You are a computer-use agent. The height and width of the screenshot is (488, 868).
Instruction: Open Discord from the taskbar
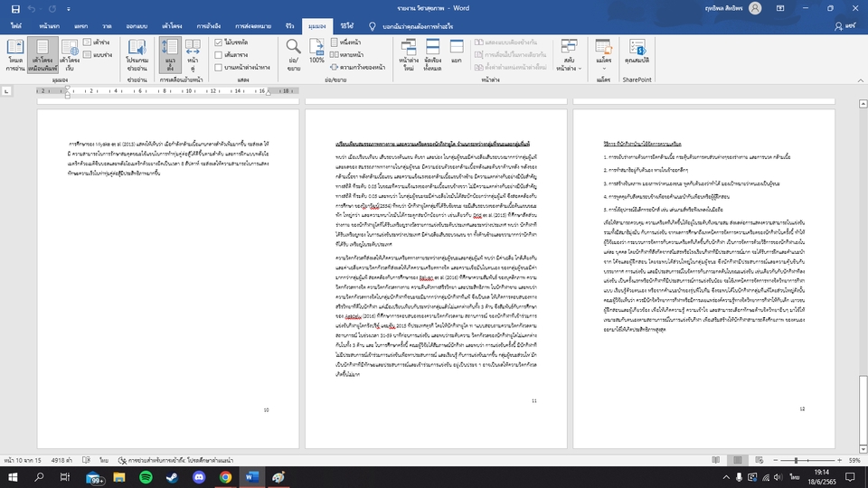click(199, 477)
